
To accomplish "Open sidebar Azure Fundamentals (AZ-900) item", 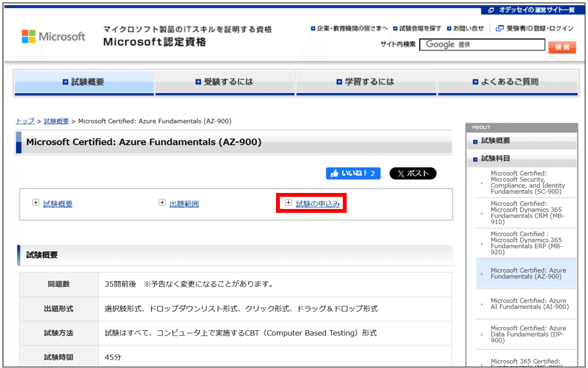I will click(x=526, y=273).
